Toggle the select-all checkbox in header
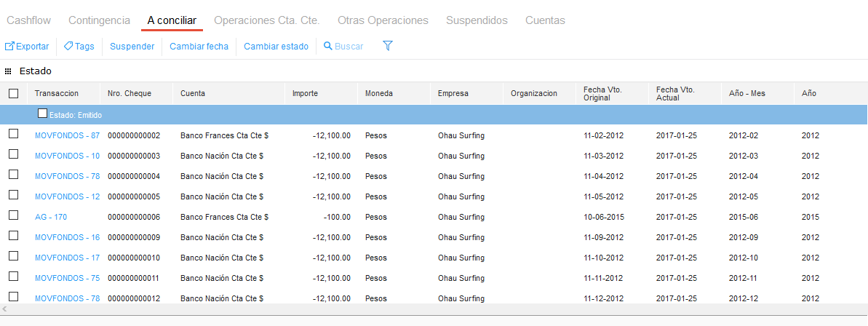The image size is (868, 326). [x=13, y=93]
